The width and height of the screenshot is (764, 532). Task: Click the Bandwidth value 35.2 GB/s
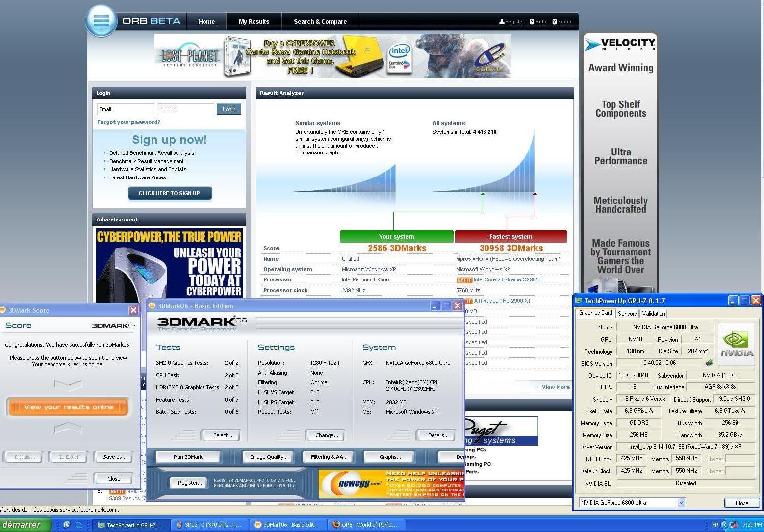tap(730, 435)
